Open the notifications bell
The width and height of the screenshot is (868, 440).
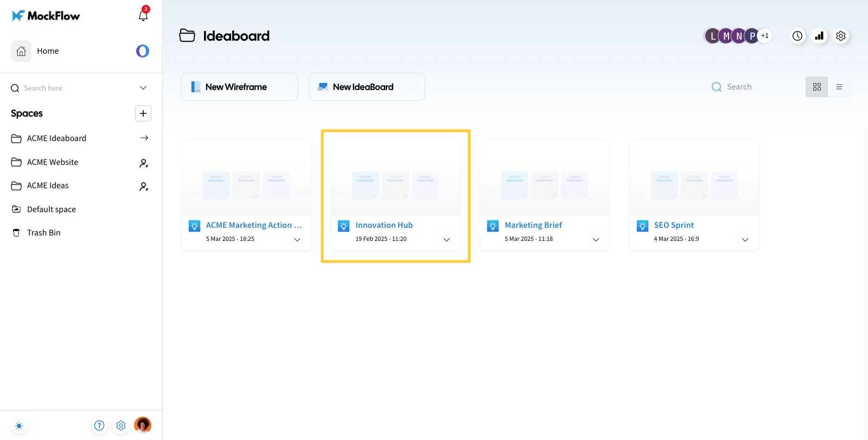click(x=143, y=15)
